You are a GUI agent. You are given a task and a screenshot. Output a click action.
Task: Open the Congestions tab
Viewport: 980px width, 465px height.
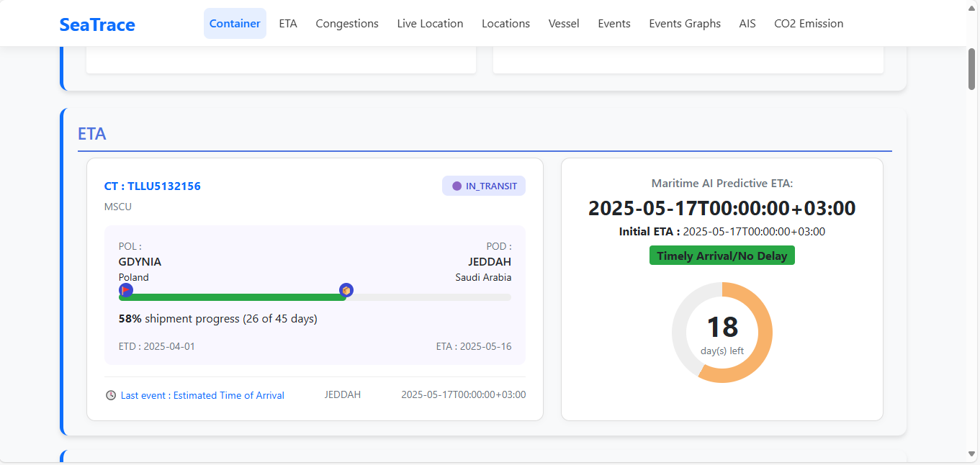click(347, 23)
